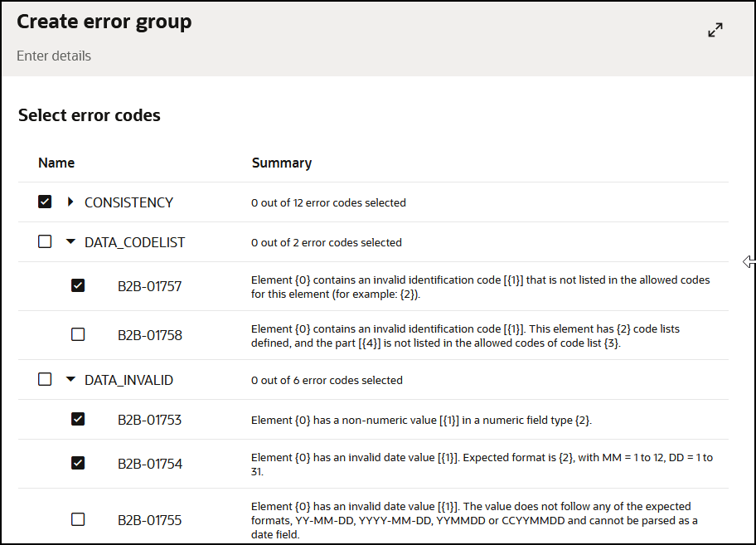Uncheck the B2B-01753 error code checkbox
Screen dimensions: 756x545
coord(78,419)
